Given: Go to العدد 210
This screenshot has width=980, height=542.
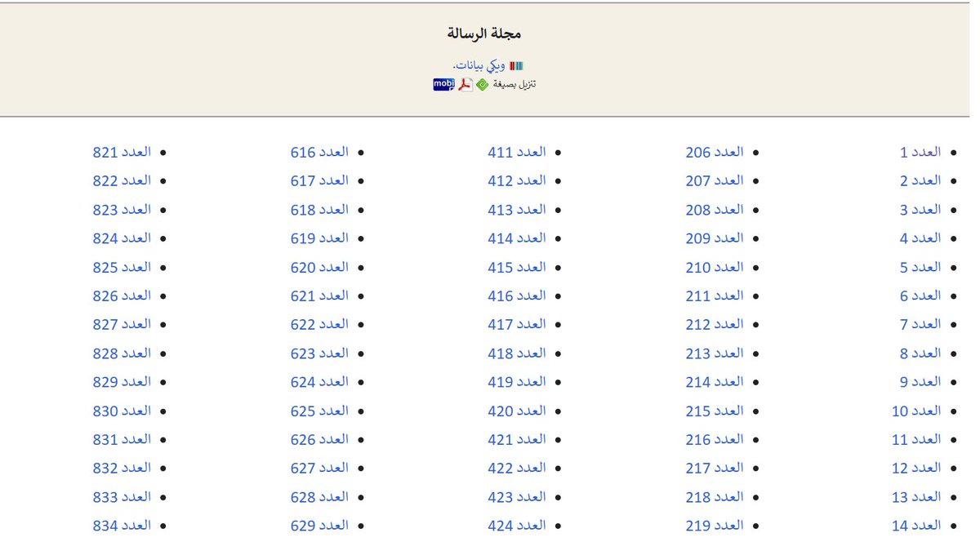Looking at the screenshot, I should 715,267.
